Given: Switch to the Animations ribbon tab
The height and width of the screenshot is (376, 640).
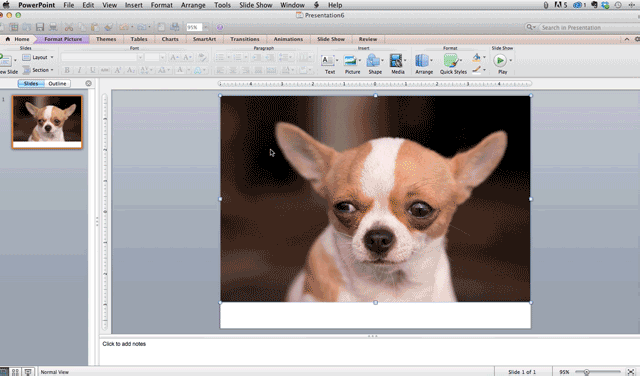Looking at the screenshot, I should 288,39.
